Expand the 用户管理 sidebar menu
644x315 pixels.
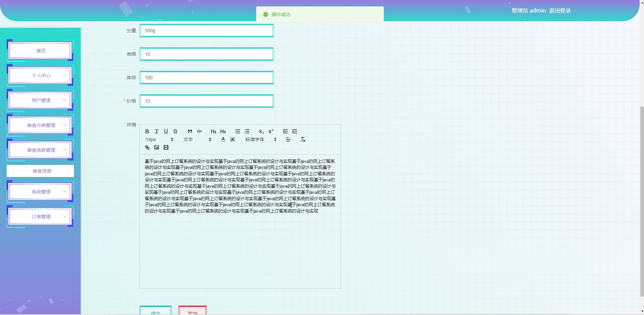40,100
